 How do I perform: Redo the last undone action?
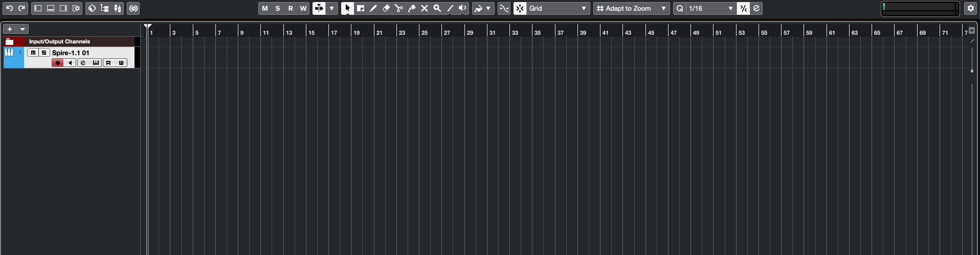pyautogui.click(x=21, y=8)
